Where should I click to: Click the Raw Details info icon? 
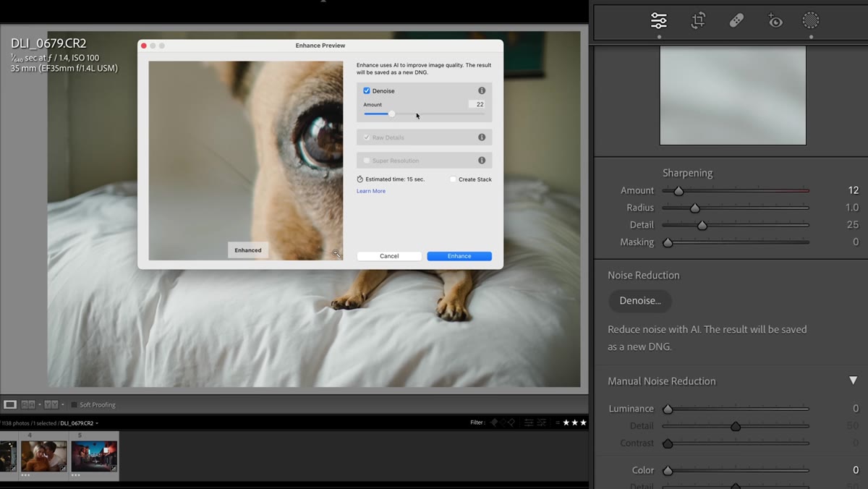coord(482,137)
